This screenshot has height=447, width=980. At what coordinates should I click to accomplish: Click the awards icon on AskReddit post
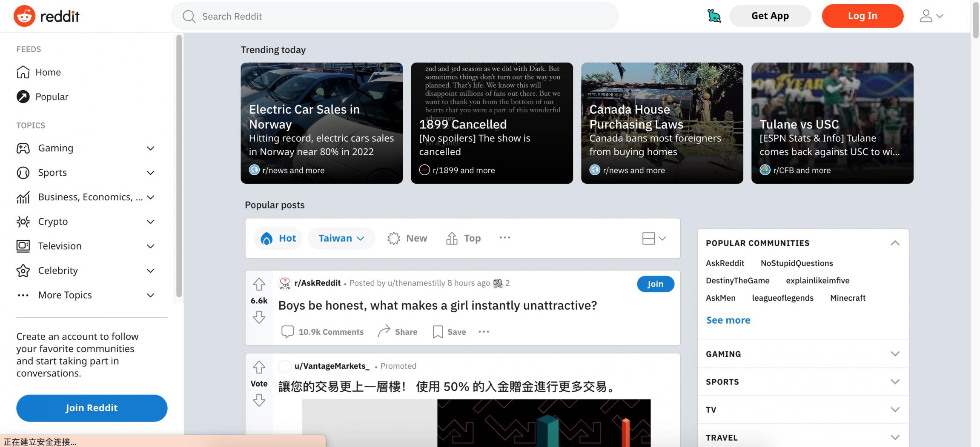click(x=498, y=283)
